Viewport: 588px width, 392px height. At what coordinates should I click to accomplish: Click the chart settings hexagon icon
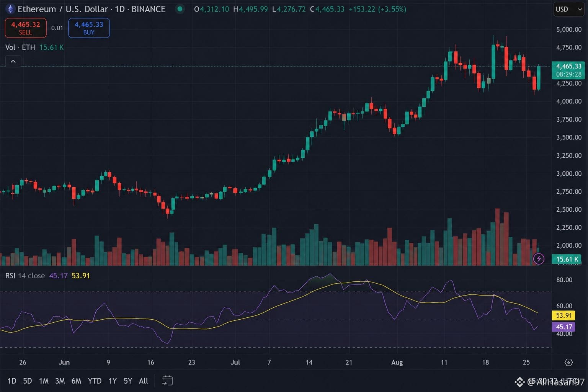(568, 362)
